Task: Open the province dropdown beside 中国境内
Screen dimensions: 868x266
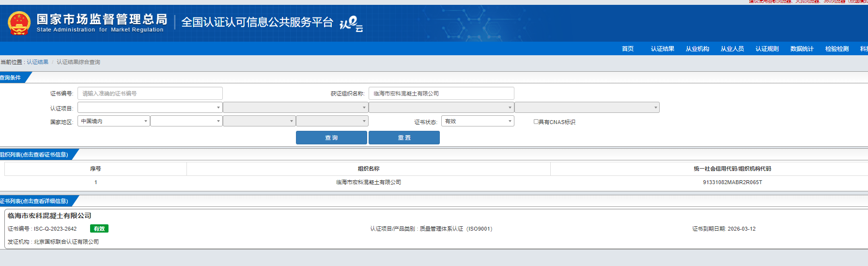Action: click(186, 121)
